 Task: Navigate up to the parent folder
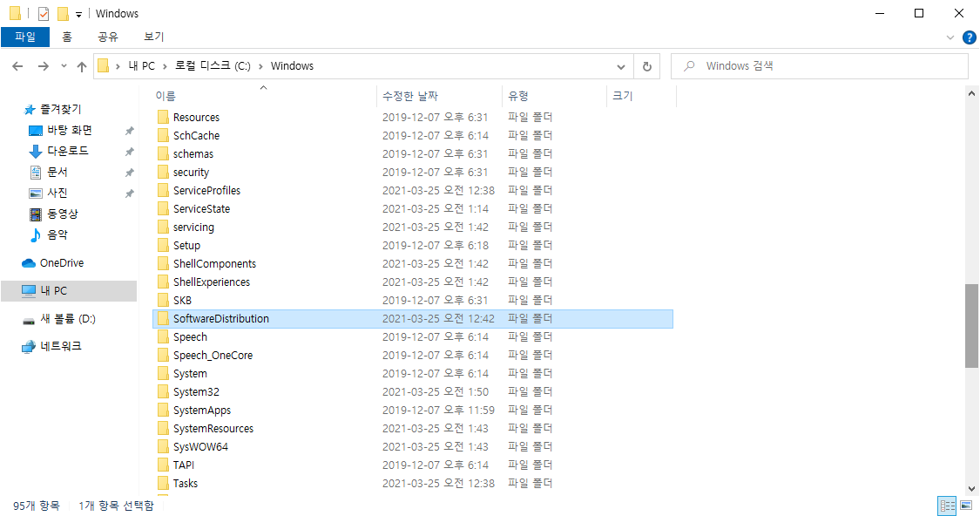[81, 65]
